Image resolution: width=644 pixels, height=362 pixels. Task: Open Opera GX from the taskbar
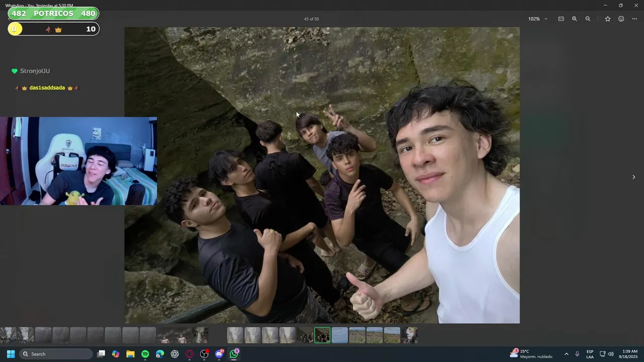coord(190,354)
